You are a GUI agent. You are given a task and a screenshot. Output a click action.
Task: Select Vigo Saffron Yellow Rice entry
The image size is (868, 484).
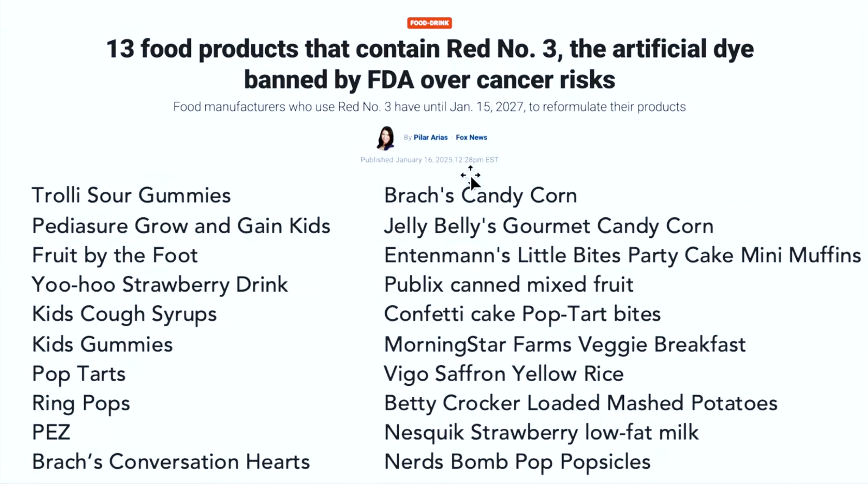503,374
